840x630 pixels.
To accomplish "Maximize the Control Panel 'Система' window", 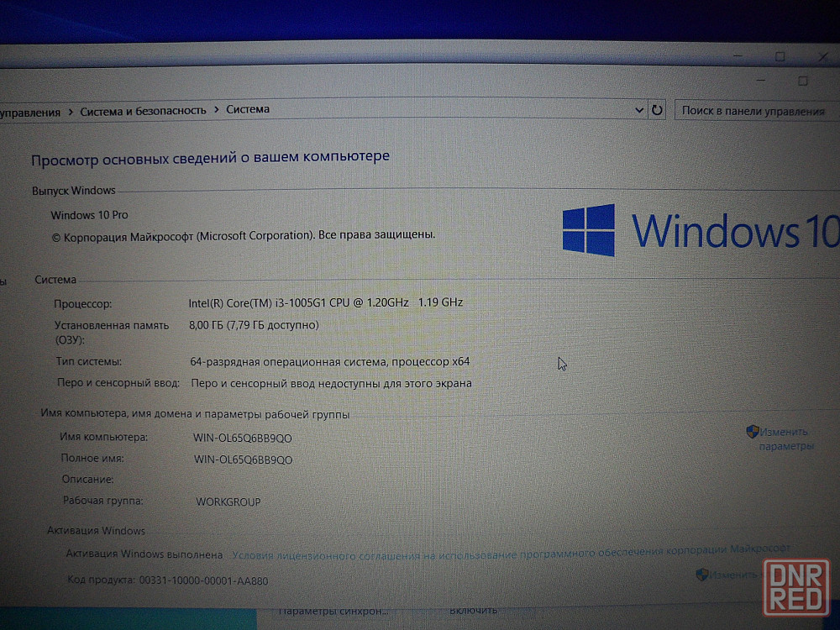I will point(802,81).
